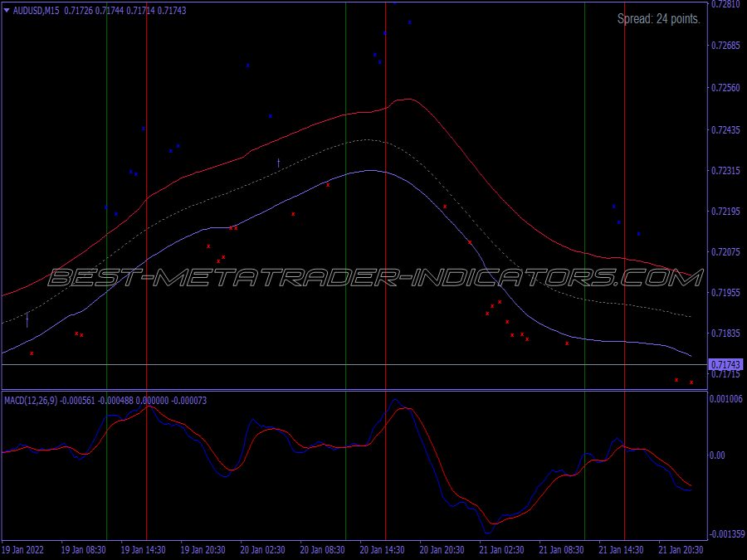The width and height of the screenshot is (747, 560).
Task: Open the chart menu triangle beside AUDUSD,M15
Action: click(7, 11)
